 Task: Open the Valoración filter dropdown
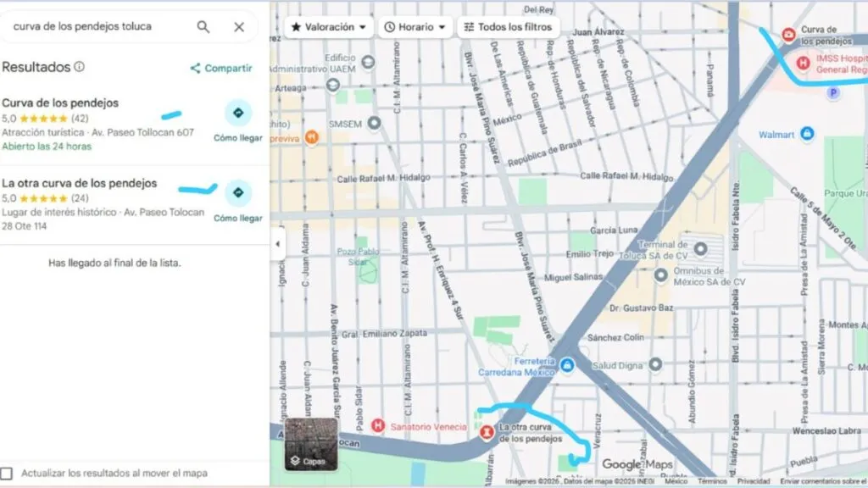pos(326,26)
